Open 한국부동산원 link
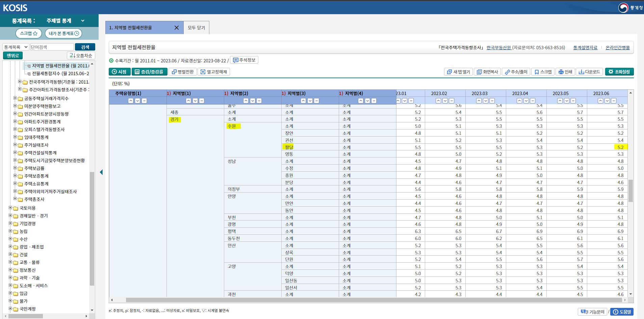644x319 pixels. 499,48
